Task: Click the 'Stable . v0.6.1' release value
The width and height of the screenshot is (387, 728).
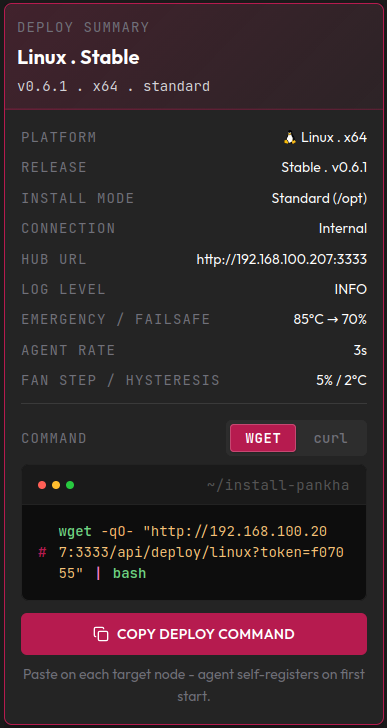Action: click(324, 167)
